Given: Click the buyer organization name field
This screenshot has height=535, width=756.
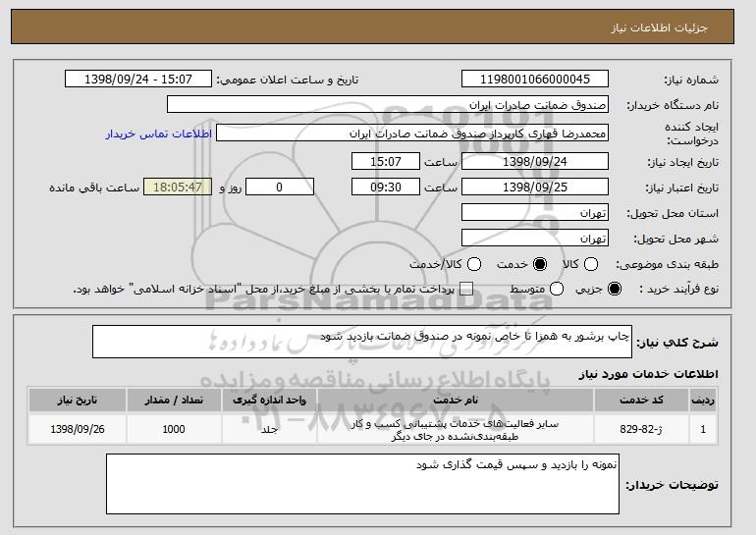Looking at the screenshot, I should 388,105.
